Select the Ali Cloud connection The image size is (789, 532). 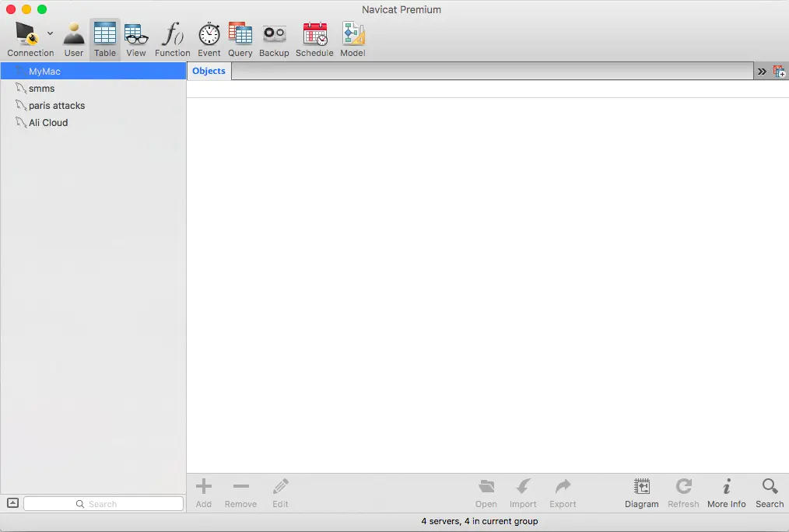[x=93, y=123]
